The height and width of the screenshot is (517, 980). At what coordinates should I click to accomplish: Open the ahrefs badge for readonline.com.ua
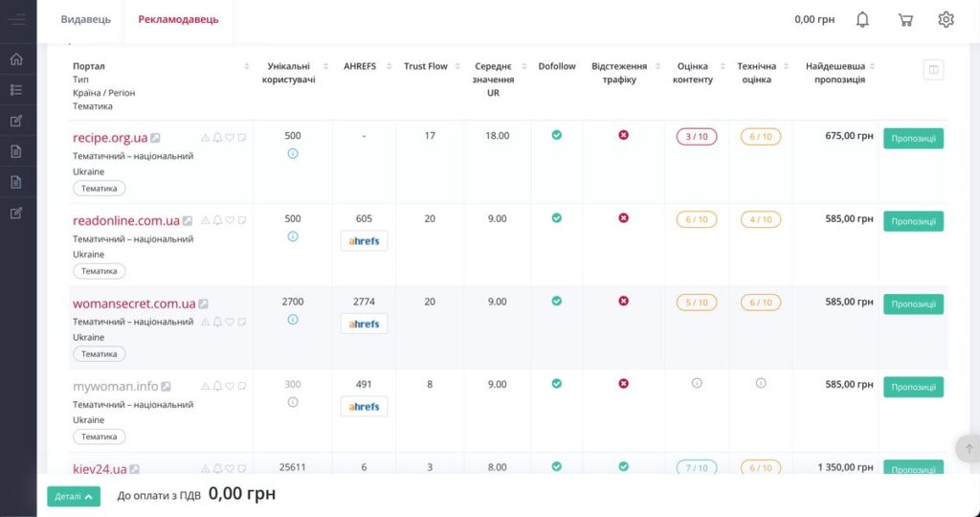click(364, 241)
